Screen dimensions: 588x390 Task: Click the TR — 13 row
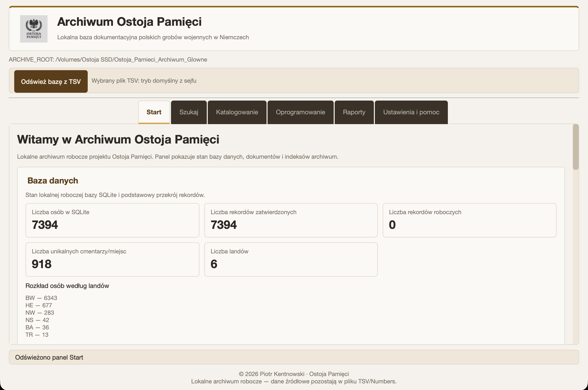37,335
